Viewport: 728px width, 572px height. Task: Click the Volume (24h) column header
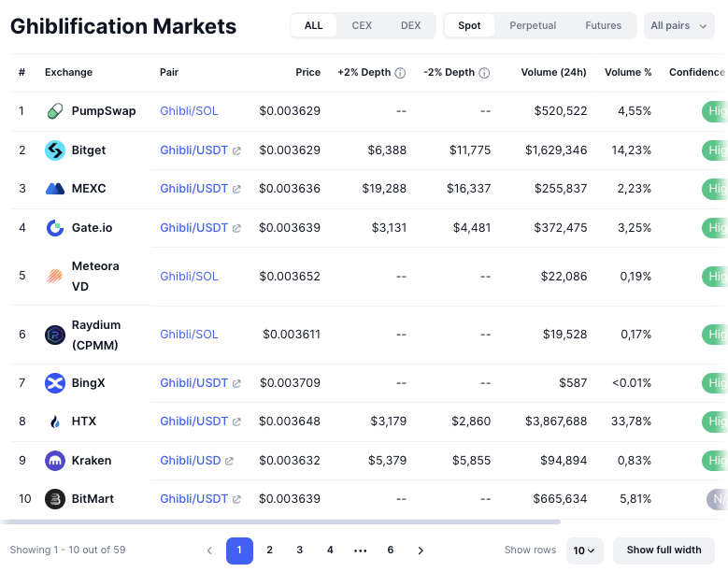click(x=553, y=72)
